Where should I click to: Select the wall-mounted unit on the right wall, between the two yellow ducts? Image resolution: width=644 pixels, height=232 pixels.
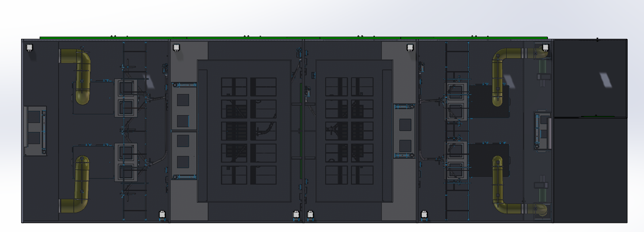click(x=543, y=132)
